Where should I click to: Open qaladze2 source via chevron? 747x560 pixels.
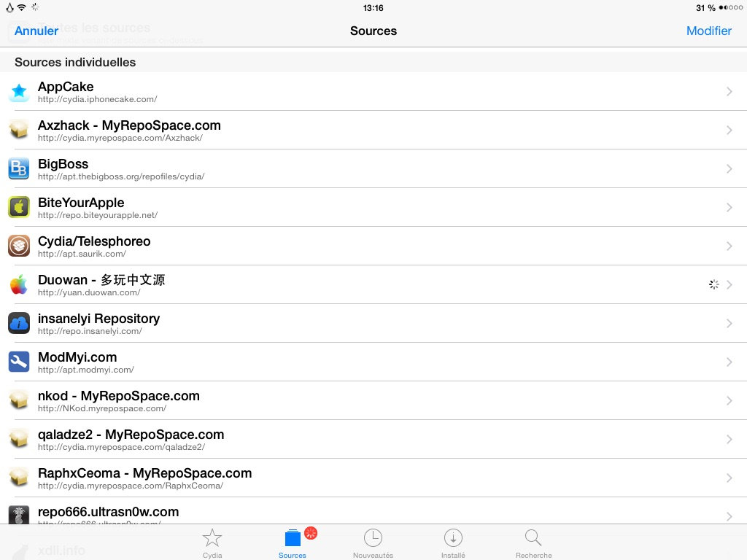point(729,438)
